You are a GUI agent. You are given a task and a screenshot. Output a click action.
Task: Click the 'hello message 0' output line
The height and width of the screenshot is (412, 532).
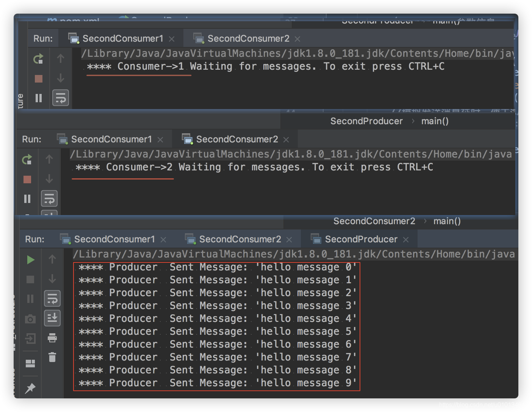pos(217,267)
